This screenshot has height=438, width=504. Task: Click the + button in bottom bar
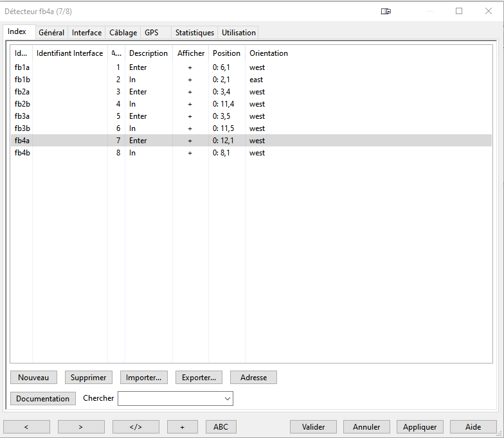click(183, 426)
